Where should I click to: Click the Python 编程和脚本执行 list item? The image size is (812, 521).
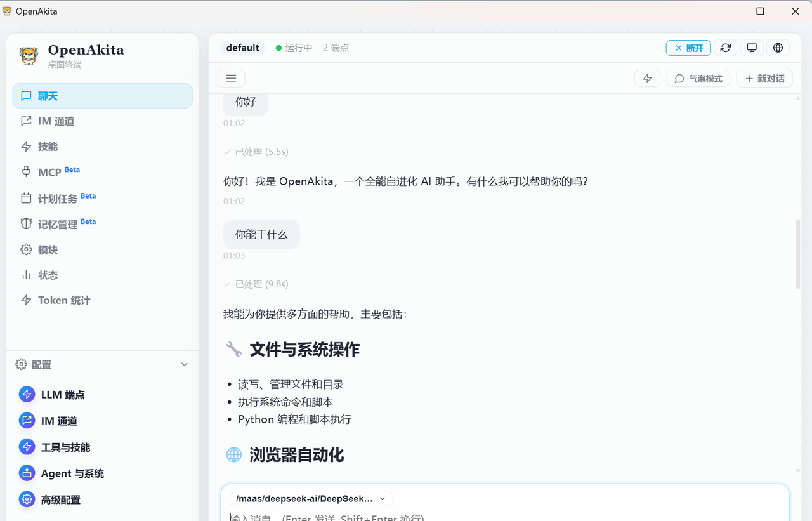[294, 419]
